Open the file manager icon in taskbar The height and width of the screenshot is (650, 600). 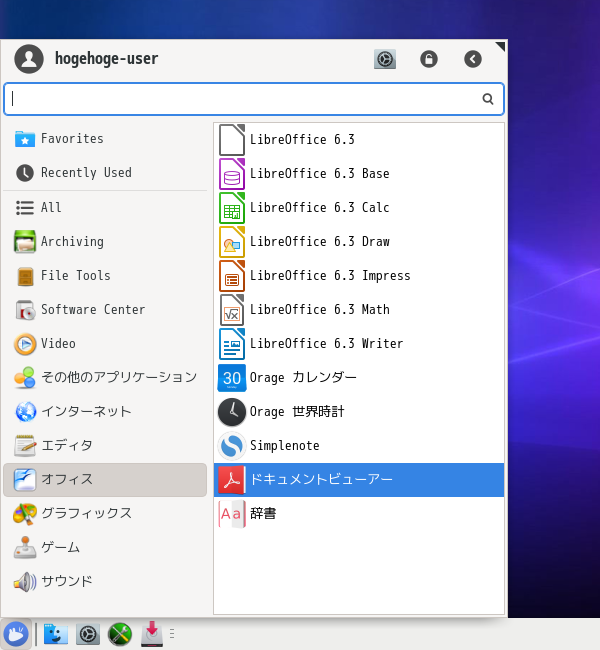coord(56,634)
